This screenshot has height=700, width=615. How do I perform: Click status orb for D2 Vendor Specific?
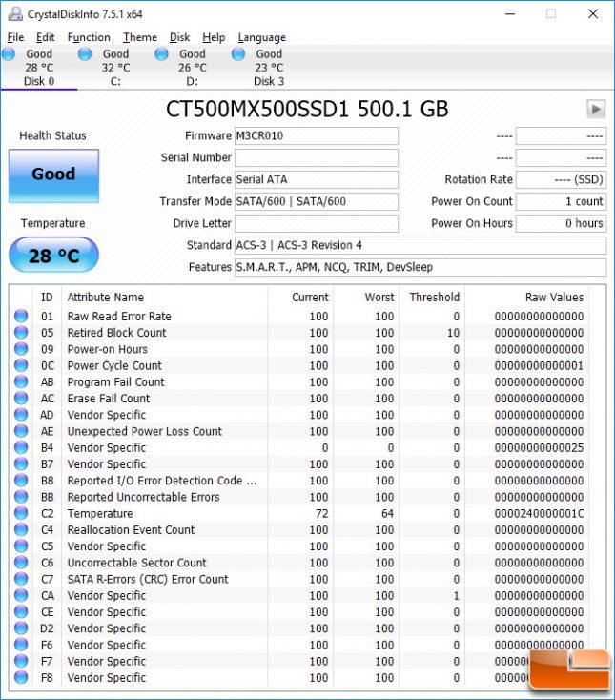pyautogui.click(x=21, y=628)
